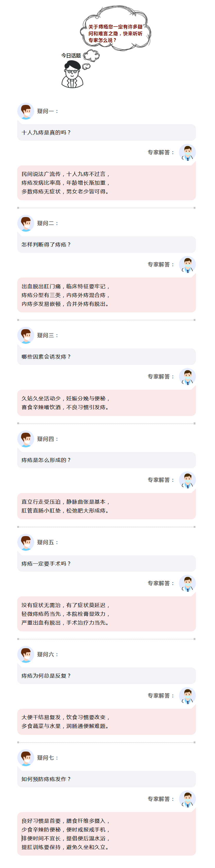Viewport: 215px width, 868px height.
Task: Click the doctor avatar above the 大便干结易复发 answer
Action: (187, 696)
